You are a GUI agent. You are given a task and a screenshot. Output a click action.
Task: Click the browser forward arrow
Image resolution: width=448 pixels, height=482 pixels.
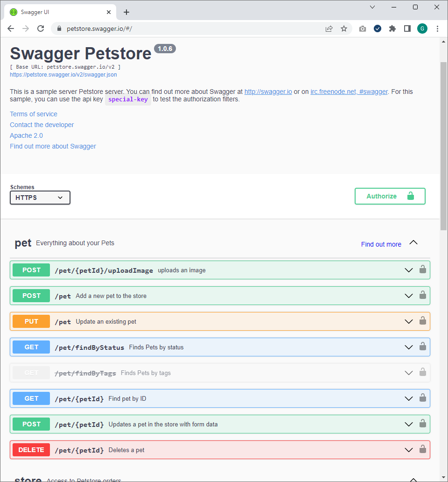coord(26,28)
